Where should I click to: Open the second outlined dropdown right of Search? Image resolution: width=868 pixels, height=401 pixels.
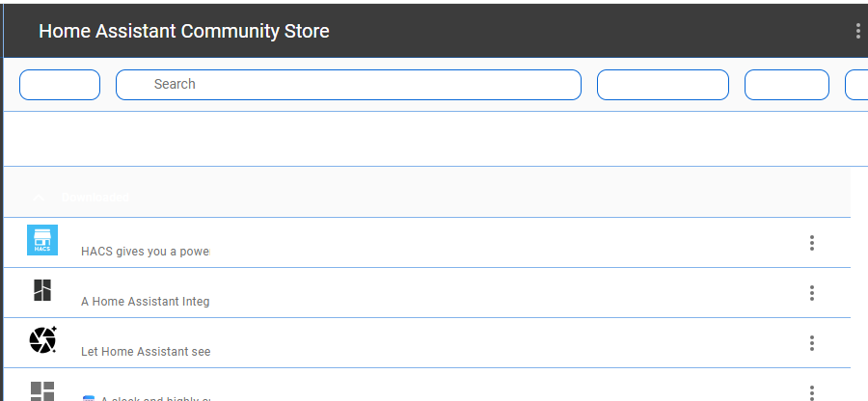click(786, 85)
